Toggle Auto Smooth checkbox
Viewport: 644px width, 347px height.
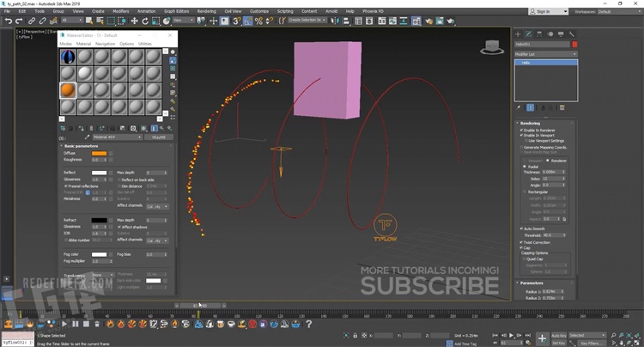[x=521, y=228]
